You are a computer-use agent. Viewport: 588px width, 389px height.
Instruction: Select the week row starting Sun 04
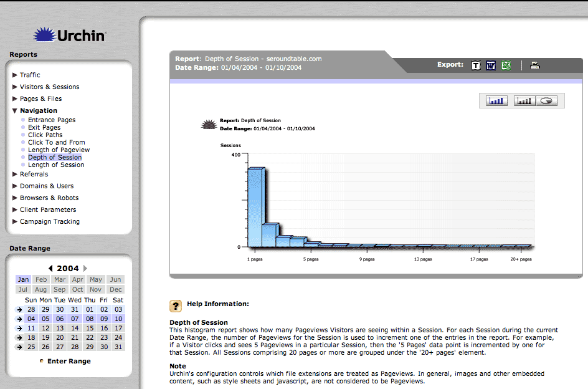pyautogui.click(x=19, y=319)
